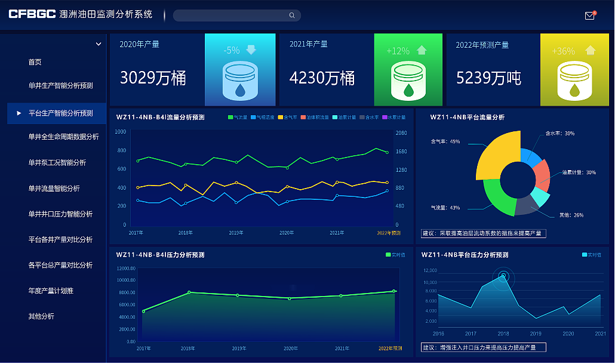This screenshot has height=364, width=615.
Task: Click the green oil barrel icon
Action: [x=408, y=81]
